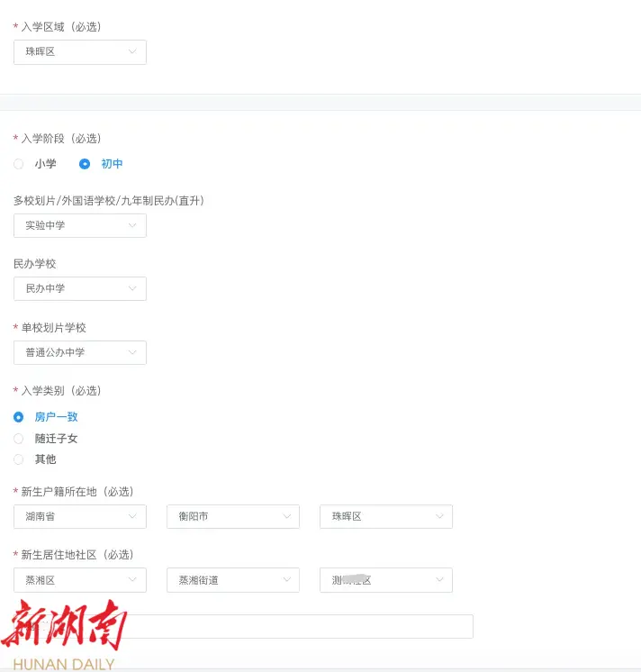Select 其他 as enrollment category
The height and width of the screenshot is (672, 641).
[19, 459]
